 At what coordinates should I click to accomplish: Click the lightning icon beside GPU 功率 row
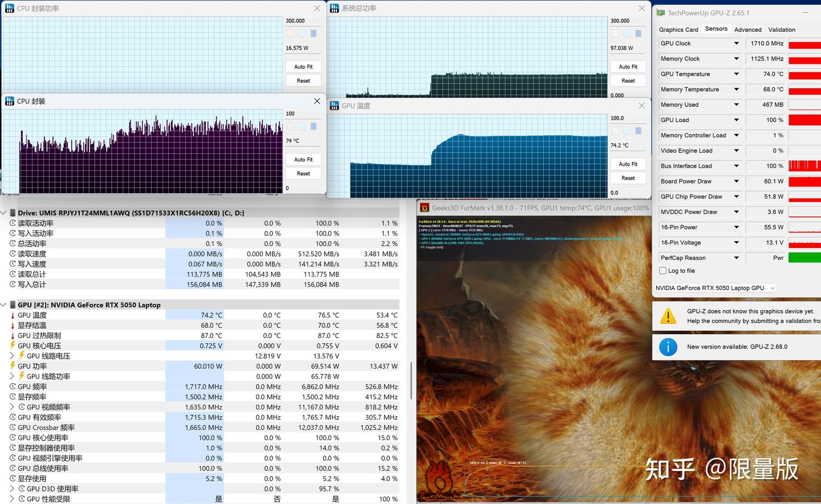pos(13,366)
